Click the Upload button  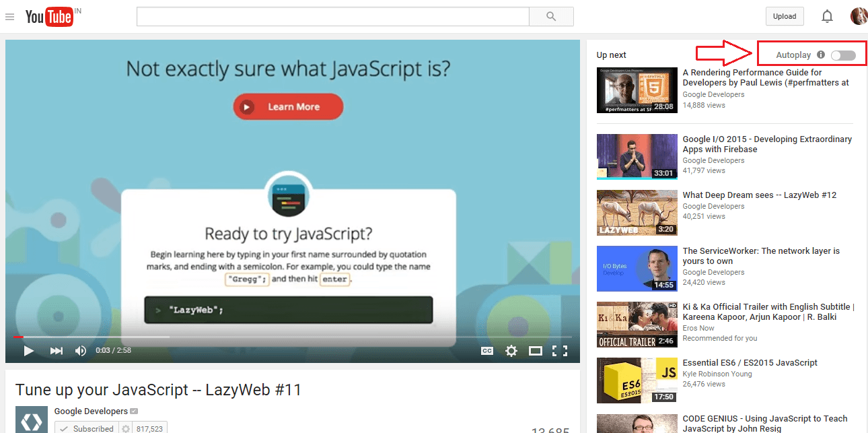pyautogui.click(x=785, y=16)
